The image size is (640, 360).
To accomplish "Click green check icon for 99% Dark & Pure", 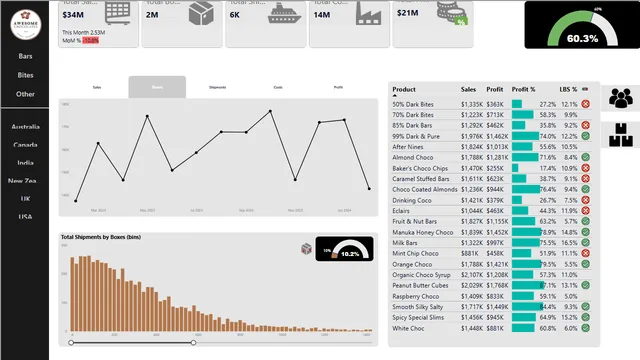I will [x=585, y=136].
